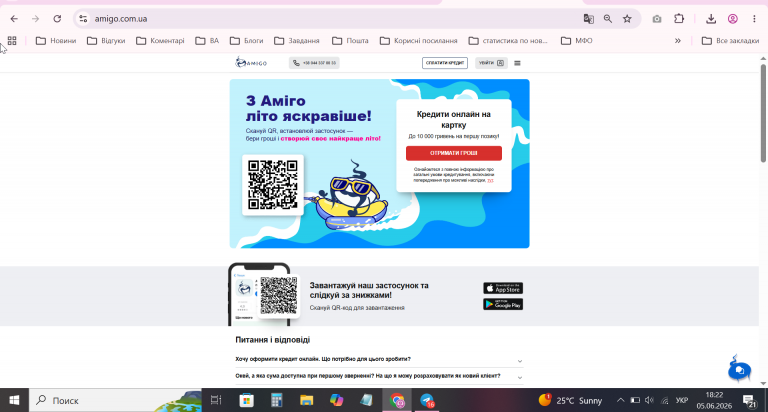Expand 'Хочу оформити кредит онлайн' question
768x412 pixels.
point(379,360)
